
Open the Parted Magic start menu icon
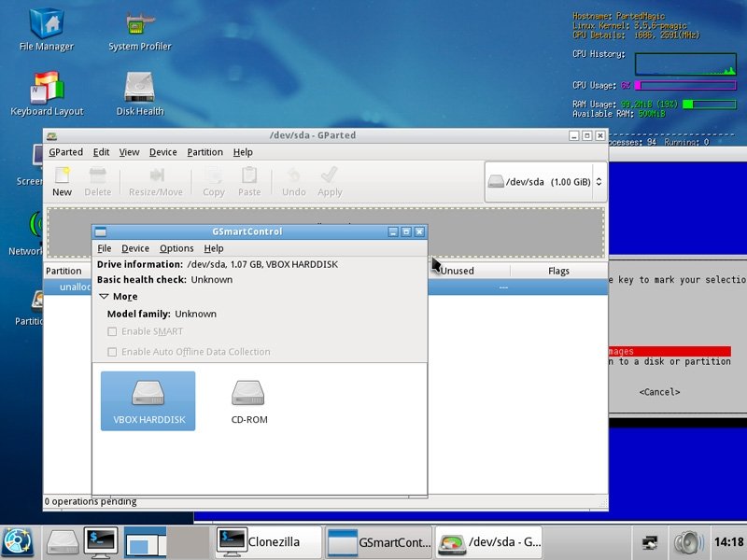pos(18,542)
